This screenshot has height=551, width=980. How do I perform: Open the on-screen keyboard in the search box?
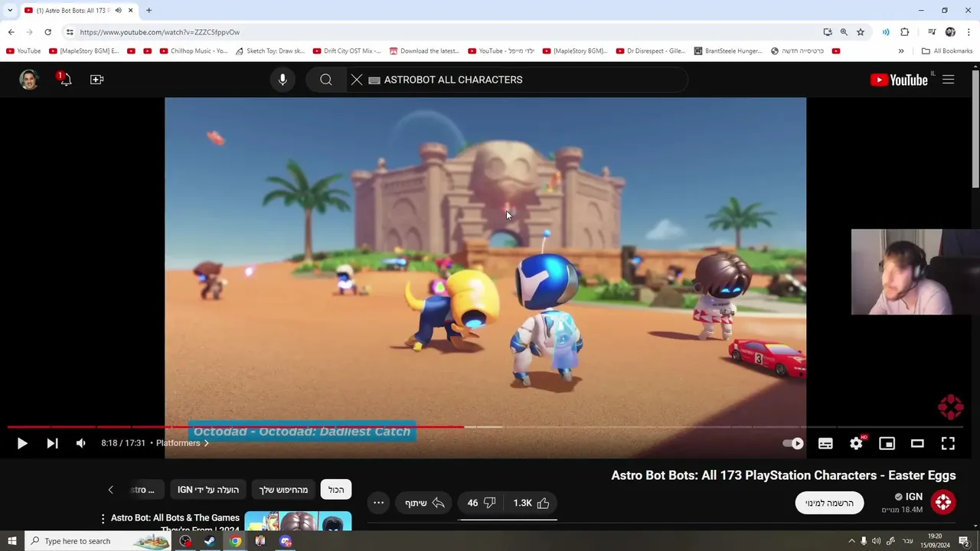click(374, 80)
